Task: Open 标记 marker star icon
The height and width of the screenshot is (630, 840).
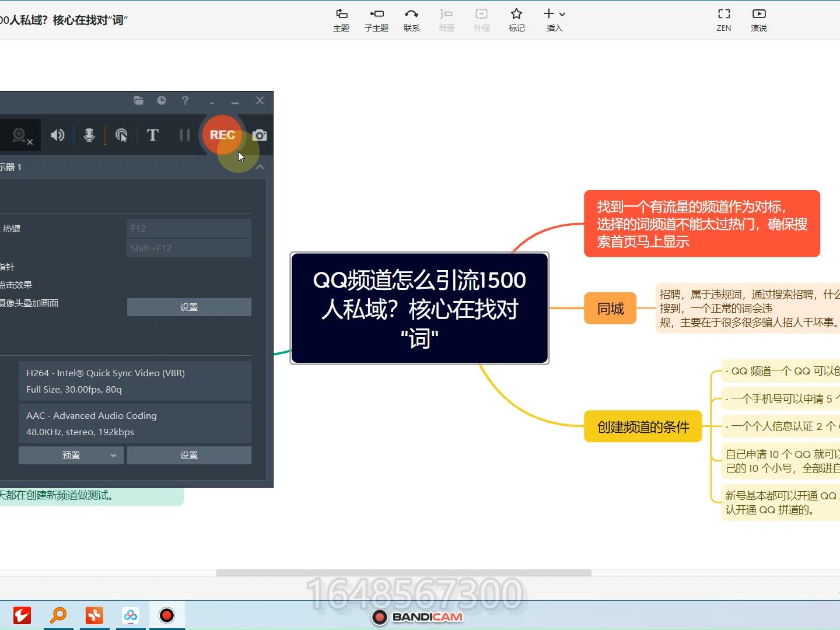Action: point(516,20)
